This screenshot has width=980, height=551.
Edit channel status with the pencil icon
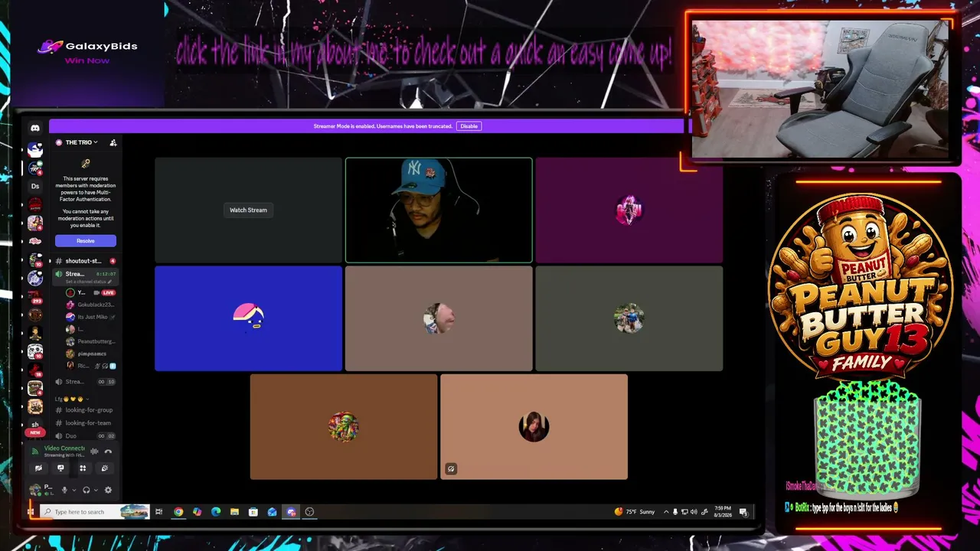coord(109,282)
